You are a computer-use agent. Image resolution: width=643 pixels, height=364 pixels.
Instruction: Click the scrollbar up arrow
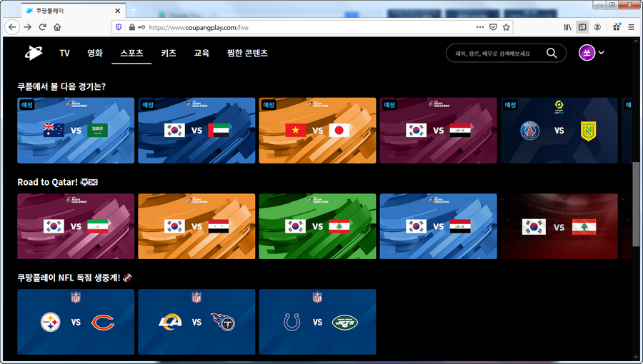pos(636,41)
